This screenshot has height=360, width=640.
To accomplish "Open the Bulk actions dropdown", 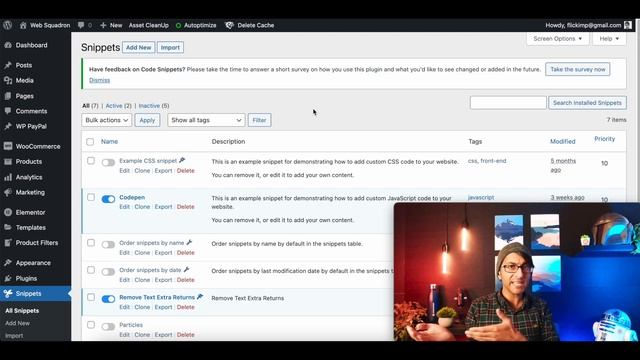I will (107, 120).
